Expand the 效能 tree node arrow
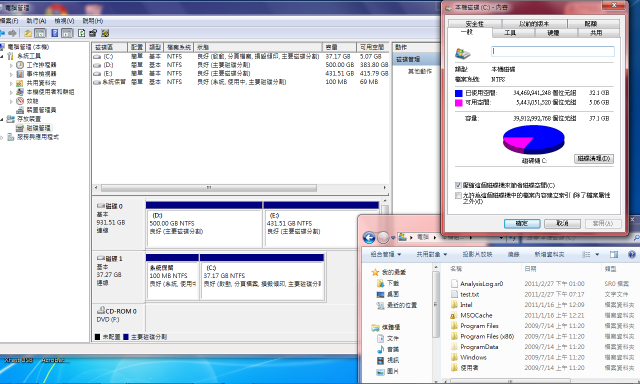The height and width of the screenshot is (384, 640). pos(11,101)
